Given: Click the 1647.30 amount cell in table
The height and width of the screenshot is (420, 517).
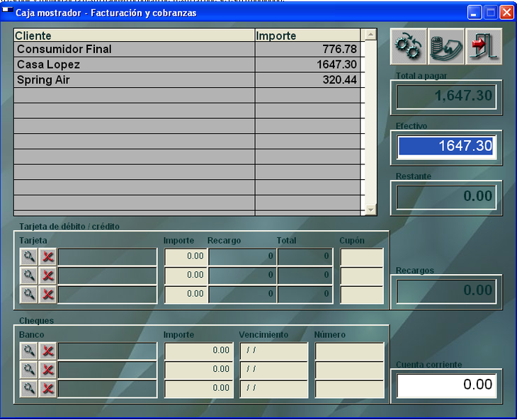Looking at the screenshot, I should 307,64.
